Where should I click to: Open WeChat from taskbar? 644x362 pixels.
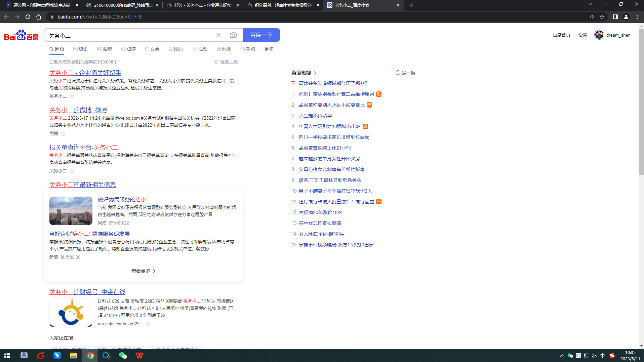click(123, 355)
